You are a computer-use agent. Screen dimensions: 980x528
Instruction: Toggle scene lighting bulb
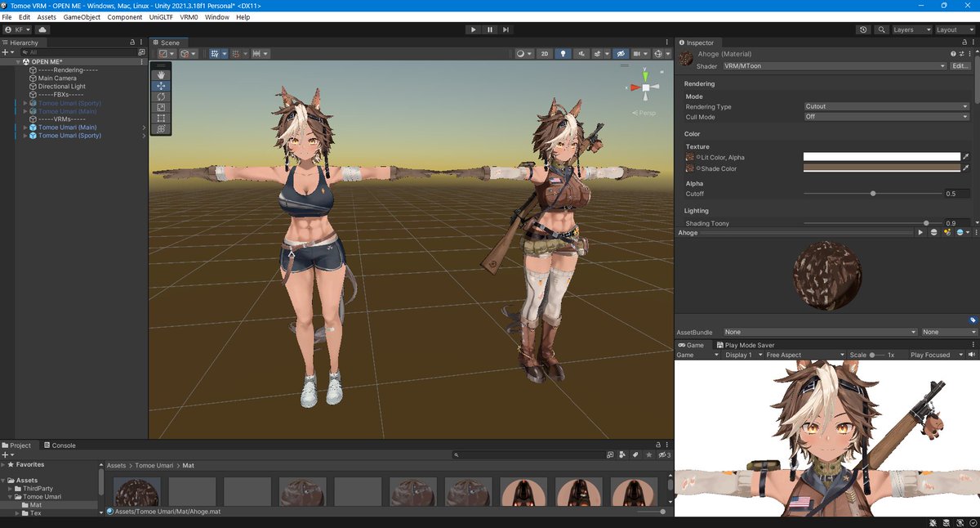click(x=563, y=54)
